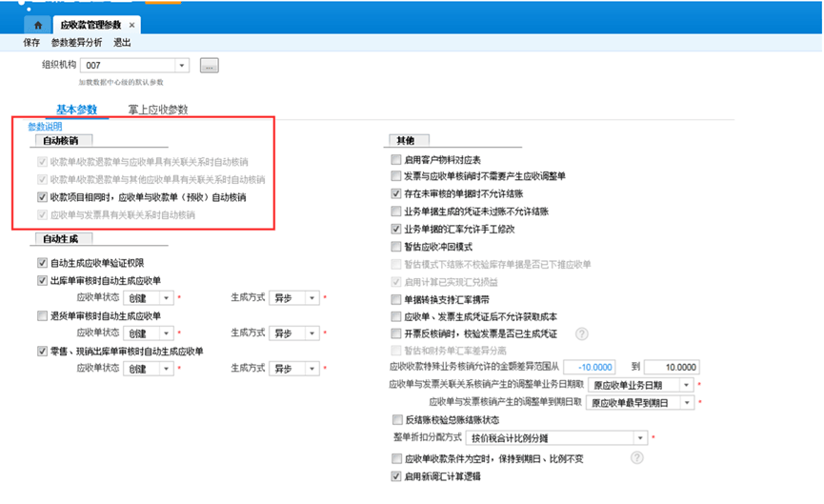The height and width of the screenshot is (504, 824).
Task: Toggle 业务单据的汇率允许手工修改 checkbox
Action: point(396,229)
